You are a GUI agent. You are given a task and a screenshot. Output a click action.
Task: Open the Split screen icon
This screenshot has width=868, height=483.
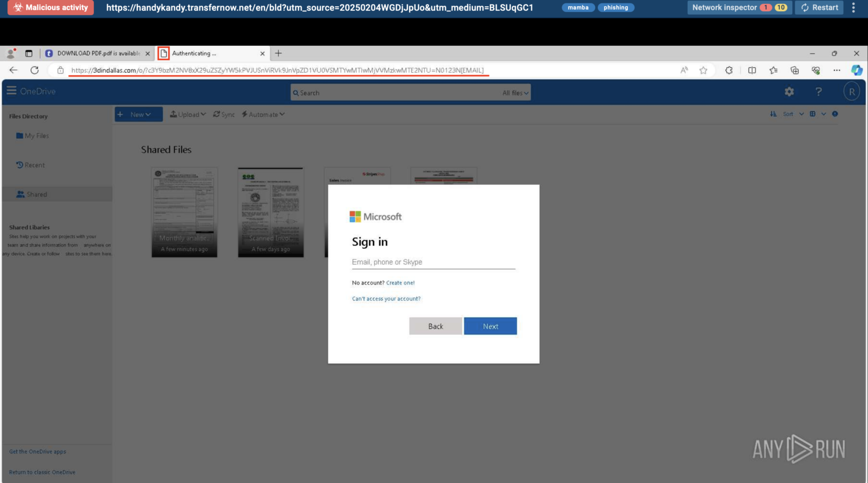coord(752,70)
